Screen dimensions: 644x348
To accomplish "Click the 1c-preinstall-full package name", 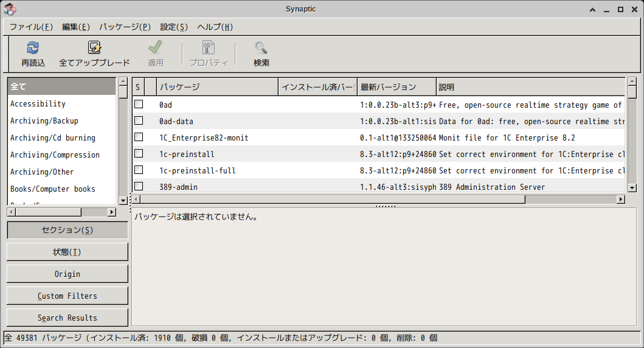I will pos(198,170).
